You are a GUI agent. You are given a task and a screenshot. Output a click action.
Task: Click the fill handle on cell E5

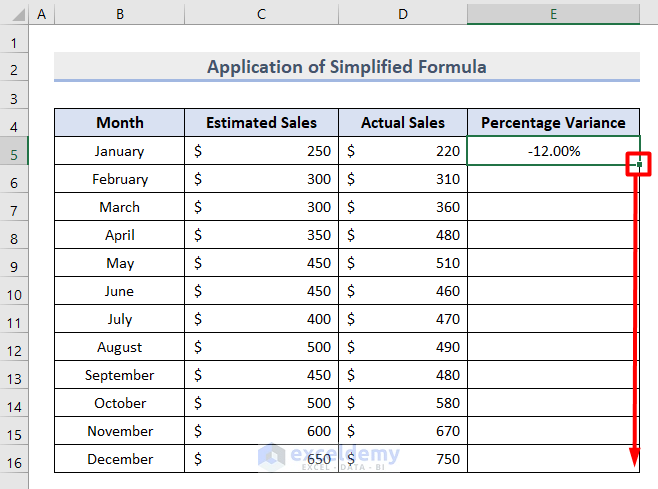click(640, 164)
